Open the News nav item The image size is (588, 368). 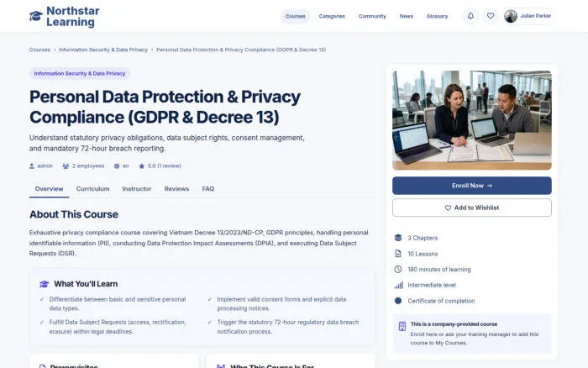coord(406,16)
